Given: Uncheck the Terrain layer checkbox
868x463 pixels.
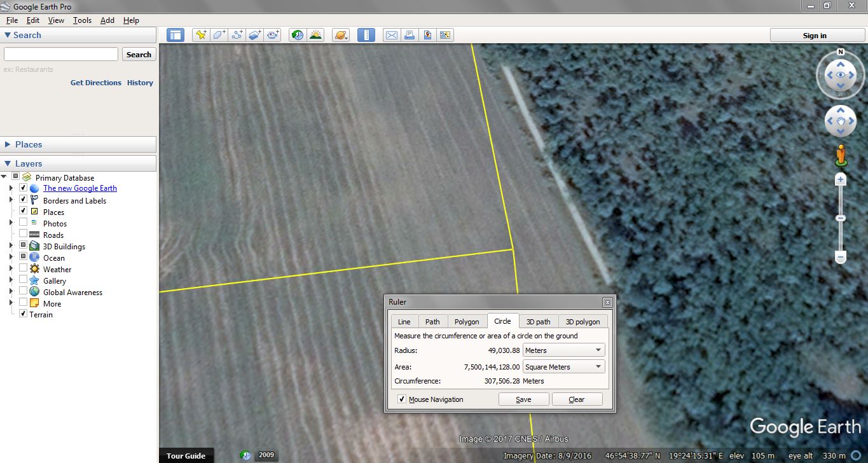Looking at the screenshot, I should (24, 314).
